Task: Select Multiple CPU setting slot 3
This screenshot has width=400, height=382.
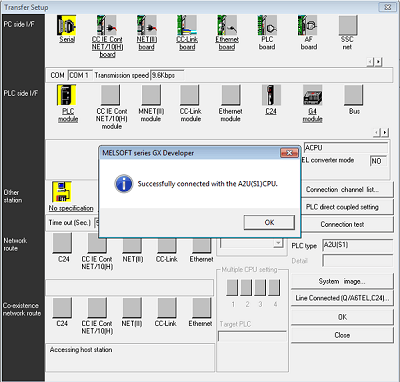Action: click(260, 287)
